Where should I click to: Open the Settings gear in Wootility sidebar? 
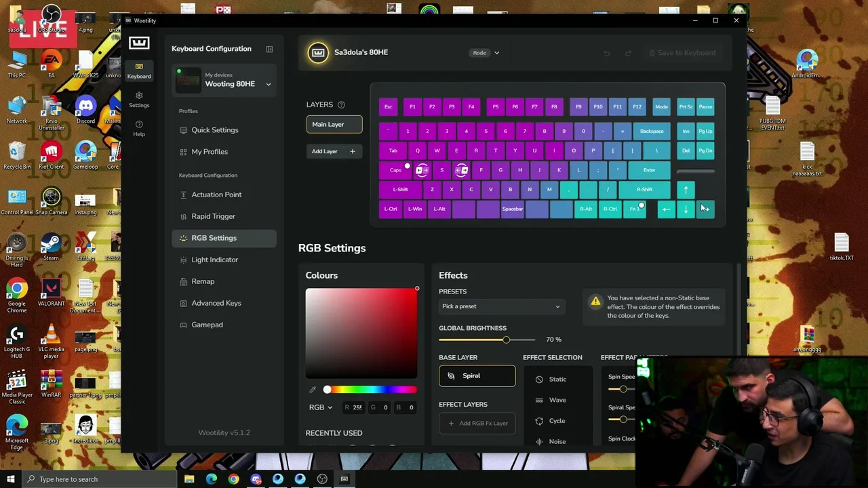click(x=139, y=99)
